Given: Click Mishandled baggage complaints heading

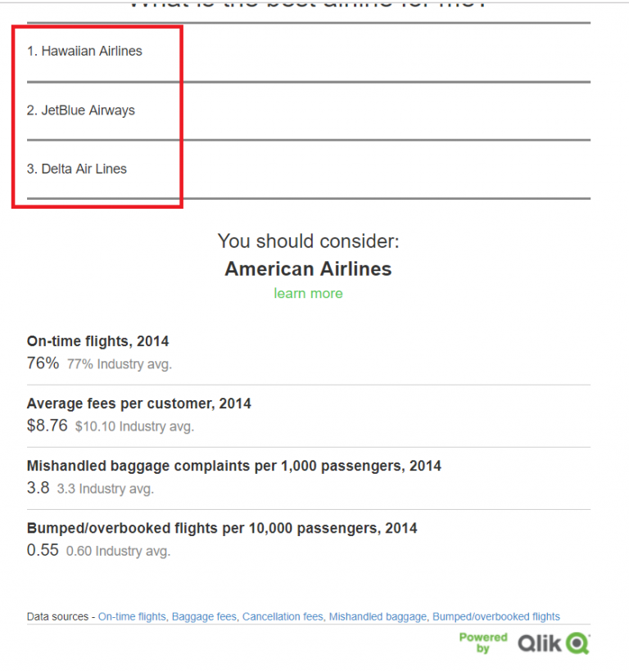Looking at the screenshot, I should [233, 466].
